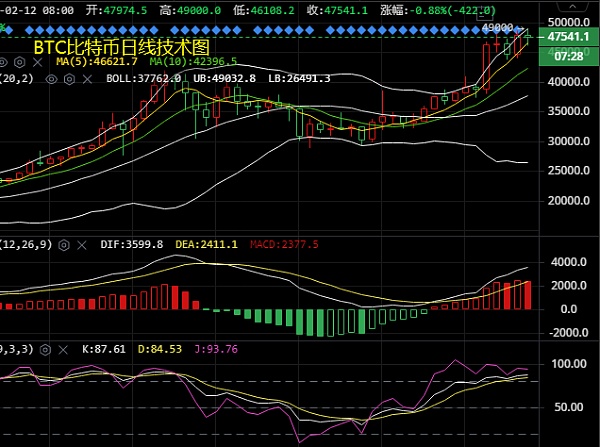600x447 pixels.
Task: Close the KDJ indicator panel
Action: [64, 349]
